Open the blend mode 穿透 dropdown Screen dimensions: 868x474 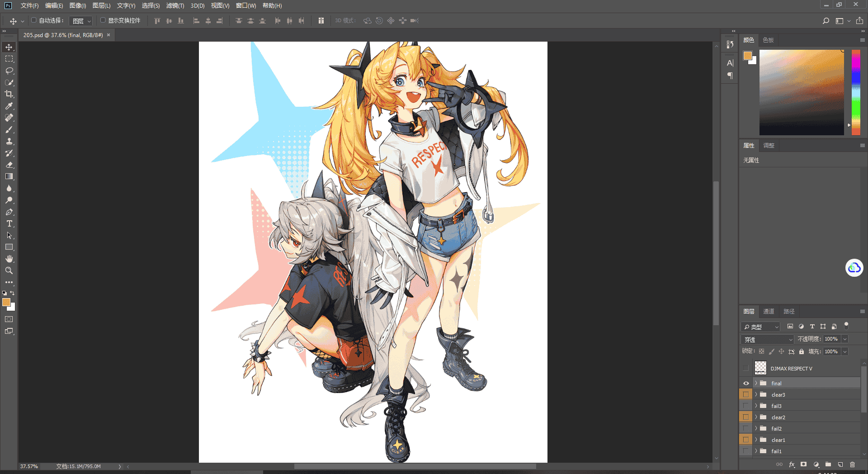(x=767, y=339)
